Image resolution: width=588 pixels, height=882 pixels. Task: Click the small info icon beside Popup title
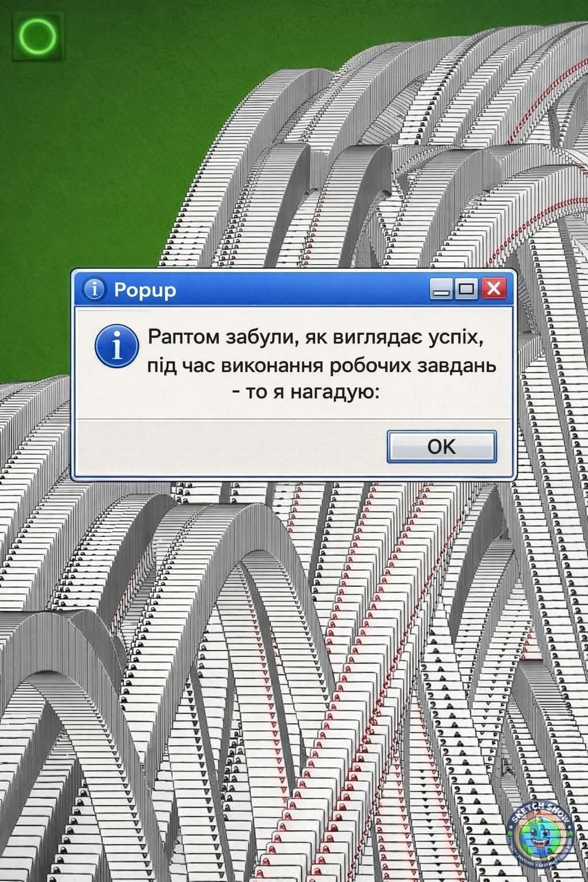(x=95, y=290)
